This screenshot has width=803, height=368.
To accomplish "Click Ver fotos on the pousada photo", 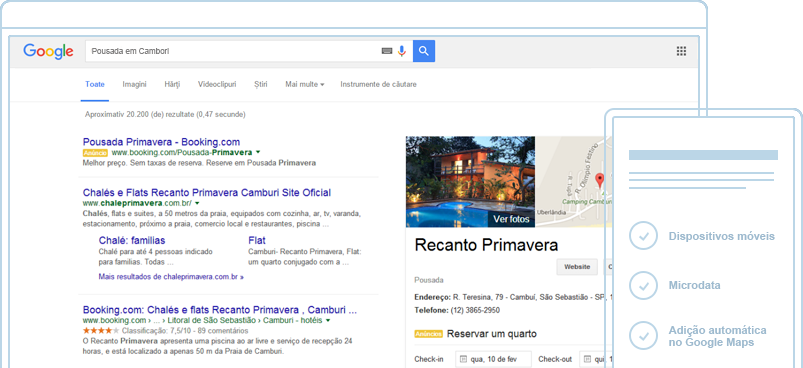I will [x=511, y=219].
